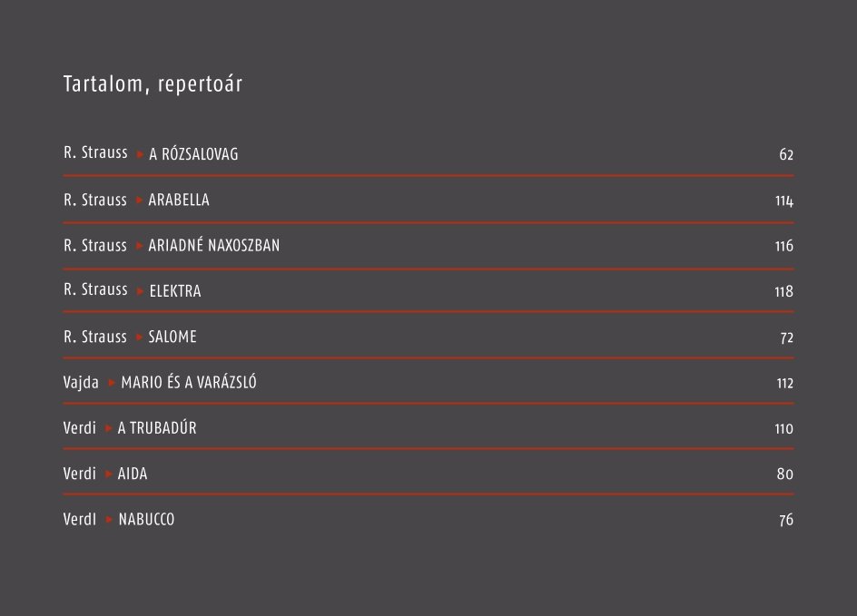Go to ARIADNÉ NAXOSZBAN entry
Image resolution: width=857 pixels, height=616 pixels.
click(213, 245)
